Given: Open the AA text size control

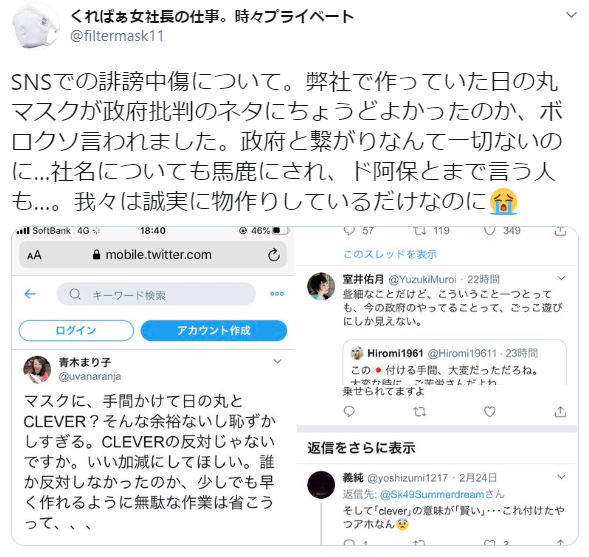Looking at the screenshot, I should click(34, 255).
